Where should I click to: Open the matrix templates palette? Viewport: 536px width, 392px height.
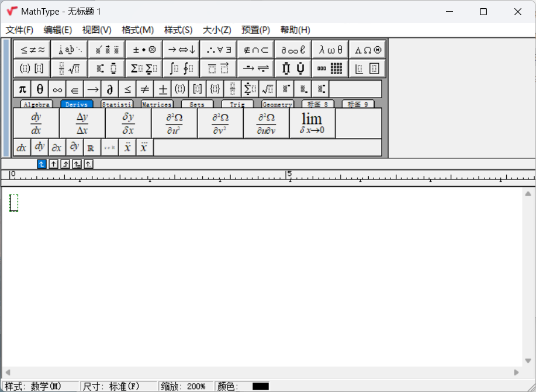coord(330,69)
